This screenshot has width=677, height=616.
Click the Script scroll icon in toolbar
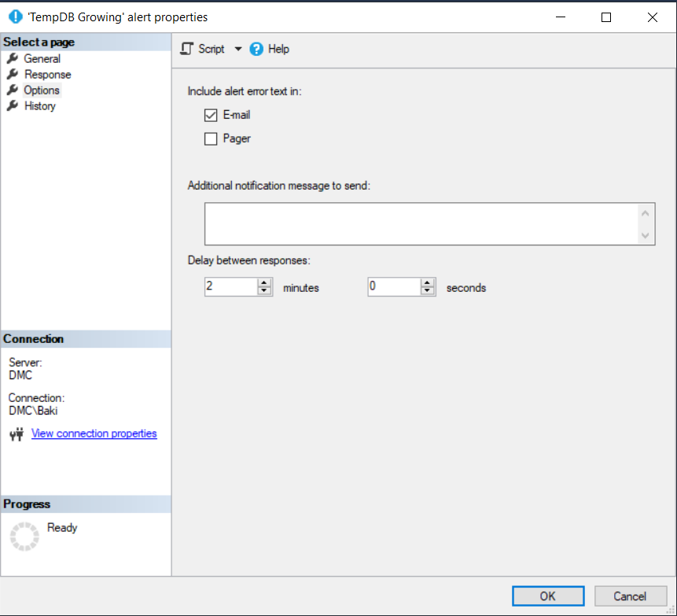(186, 49)
